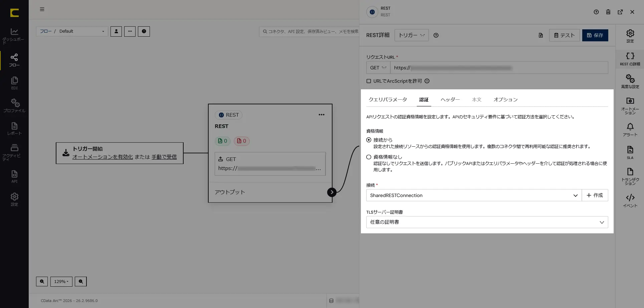
Task: Open the イベント panel tab
Action: (x=630, y=201)
